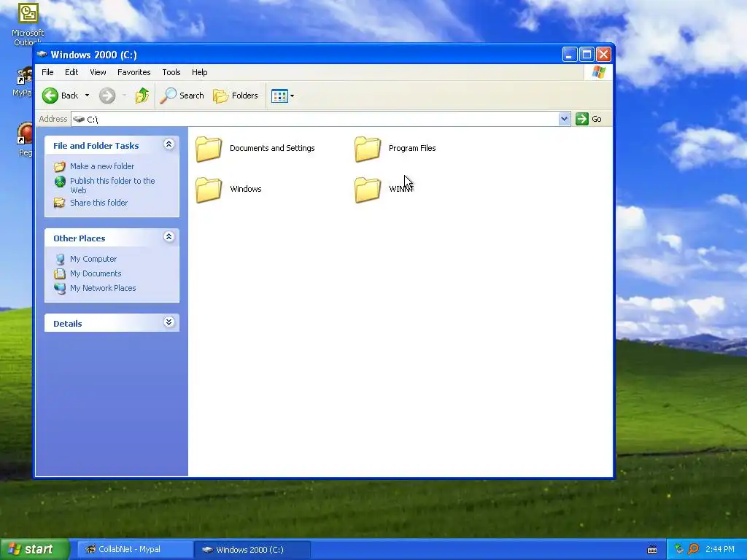The image size is (747, 560).
Task: Click the My Computer icon in Other Places
Action: click(x=60, y=259)
